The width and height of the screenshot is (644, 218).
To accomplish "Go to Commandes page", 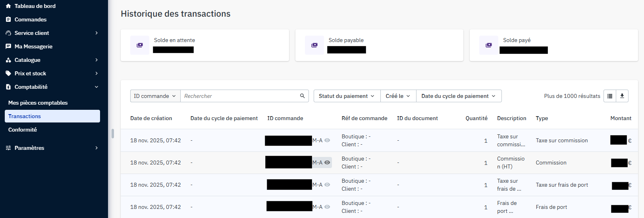I will coord(31,19).
